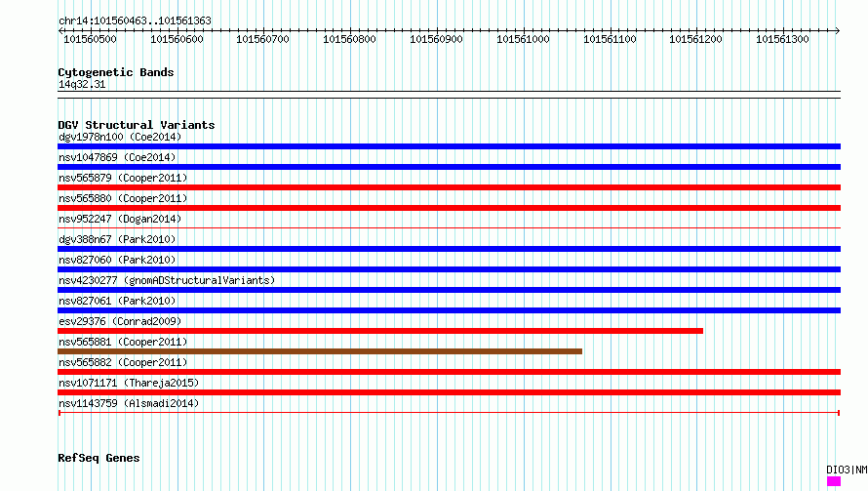Click the blue bar under nsv1047869
The image size is (868, 491).
449,167
